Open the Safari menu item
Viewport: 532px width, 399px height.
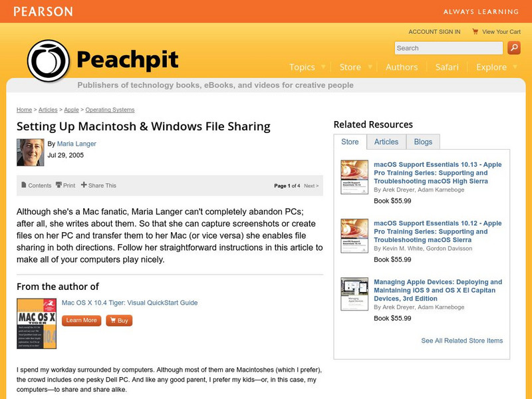[447, 67]
